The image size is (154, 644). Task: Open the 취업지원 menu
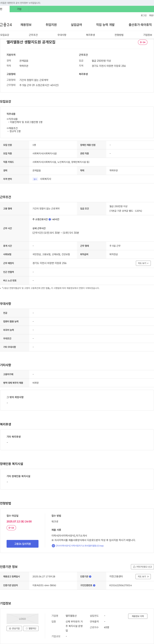[51, 25]
